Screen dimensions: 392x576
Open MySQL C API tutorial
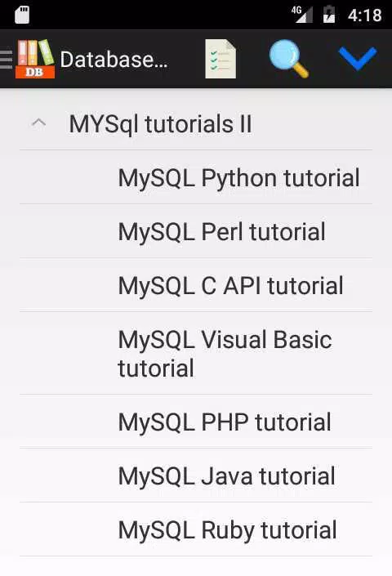(196, 285)
